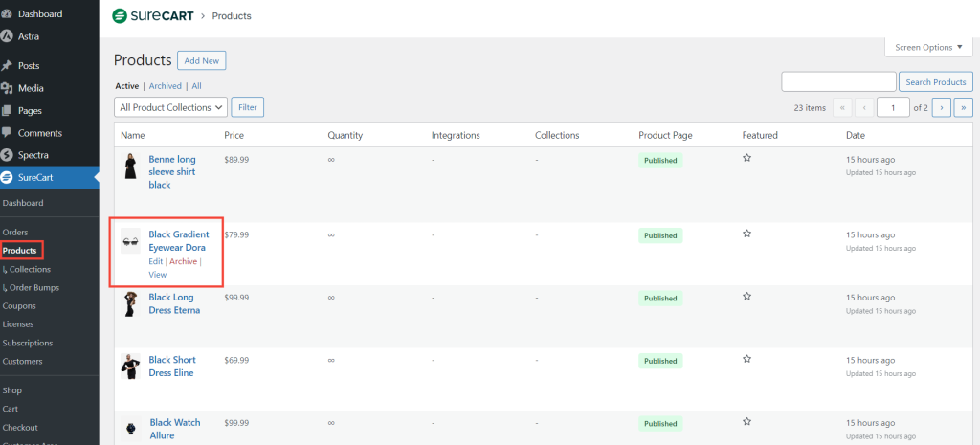Toggle featured star for Benne long sleeve shirt

[746, 158]
